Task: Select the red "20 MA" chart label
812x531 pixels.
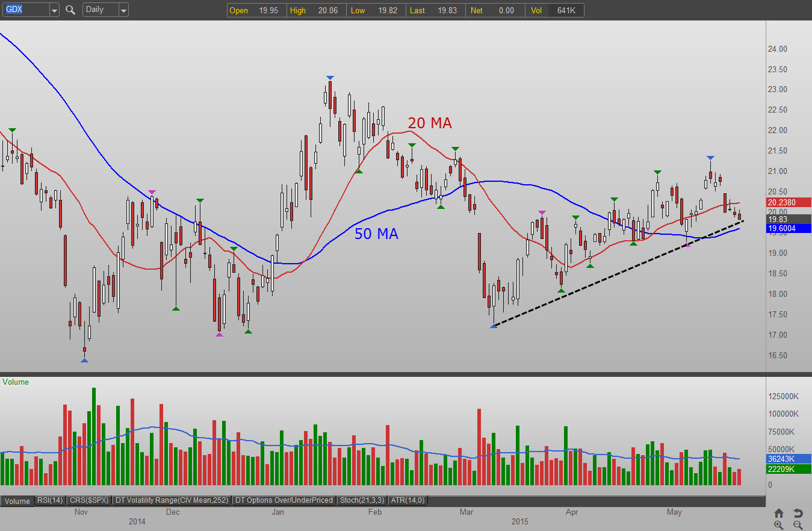Action: (x=430, y=123)
